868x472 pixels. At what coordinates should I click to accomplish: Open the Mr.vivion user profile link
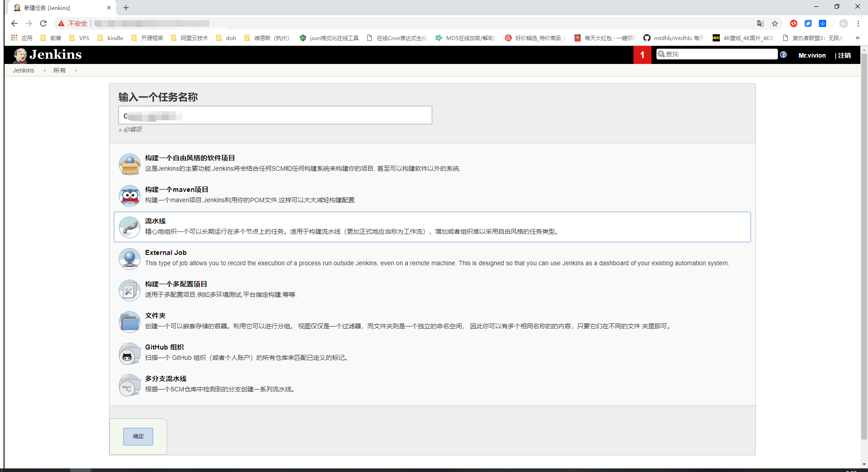[812, 55]
